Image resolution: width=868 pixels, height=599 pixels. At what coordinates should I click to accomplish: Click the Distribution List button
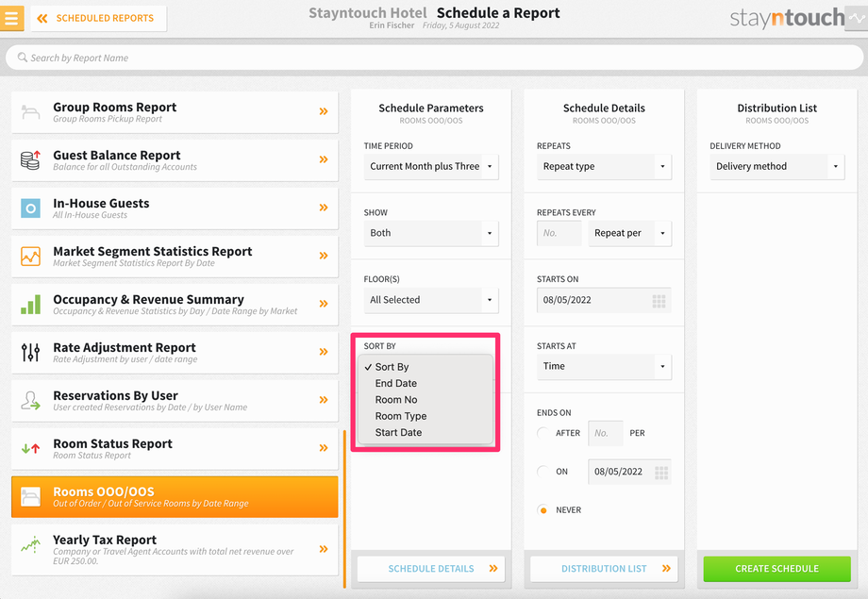pos(604,569)
